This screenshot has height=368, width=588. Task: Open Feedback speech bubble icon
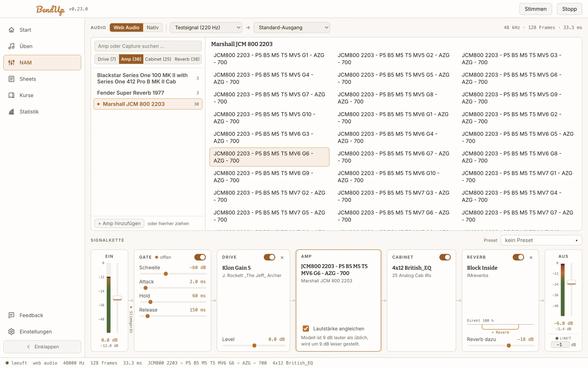[x=11, y=315]
